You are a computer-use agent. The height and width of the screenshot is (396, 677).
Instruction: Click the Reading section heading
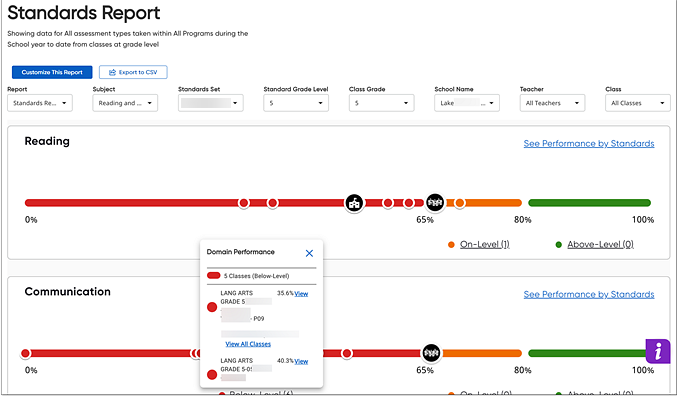(x=47, y=142)
